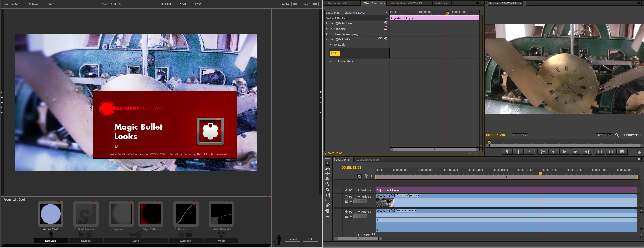This screenshot has width=644, height=248.
Task: Toggle the Graphs Off button
Action: click(295, 4)
